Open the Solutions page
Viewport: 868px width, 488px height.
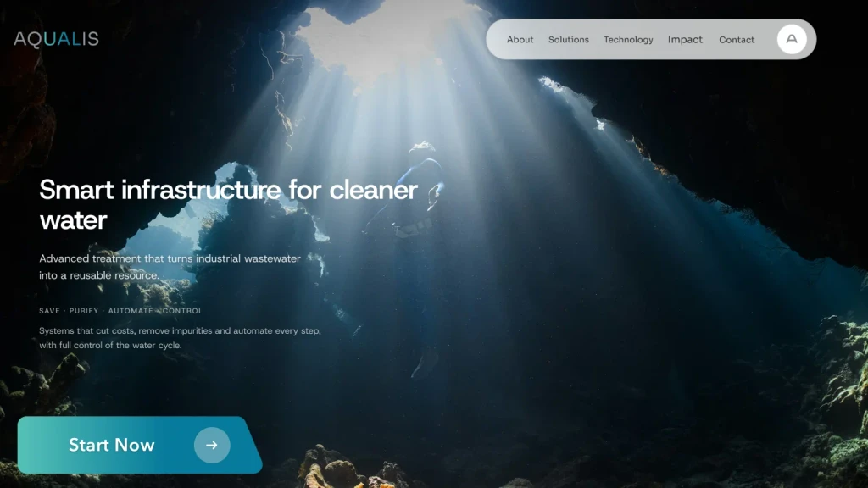[x=569, y=40]
